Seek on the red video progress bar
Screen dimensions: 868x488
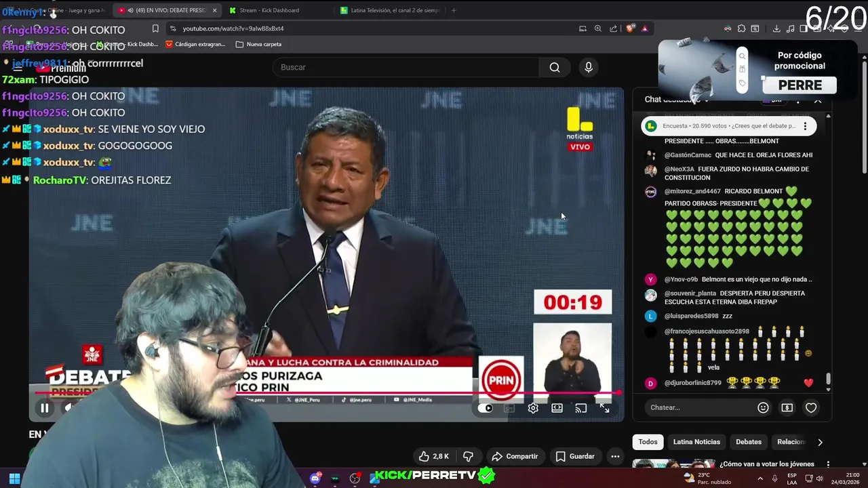[x=325, y=392]
